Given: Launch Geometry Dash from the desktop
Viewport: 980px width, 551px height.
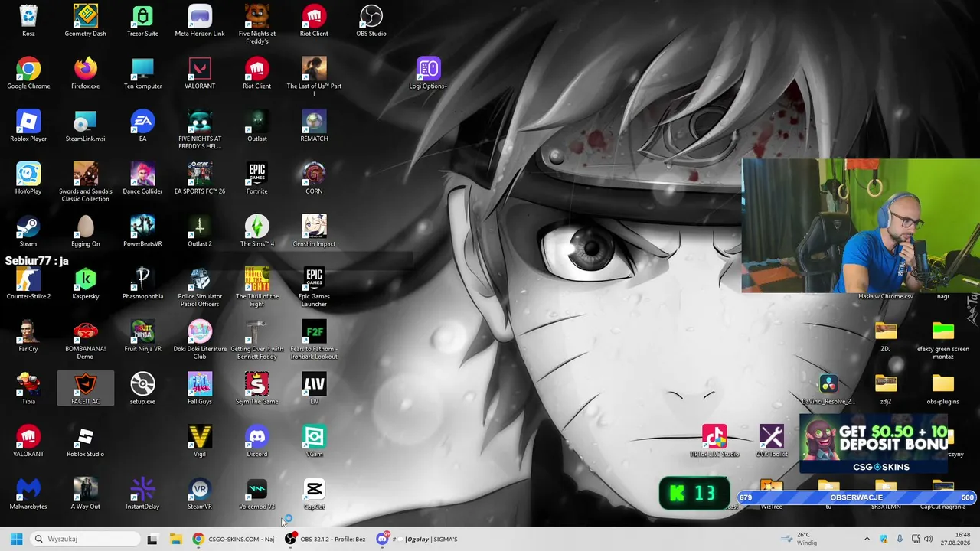Looking at the screenshot, I should tap(86, 21).
